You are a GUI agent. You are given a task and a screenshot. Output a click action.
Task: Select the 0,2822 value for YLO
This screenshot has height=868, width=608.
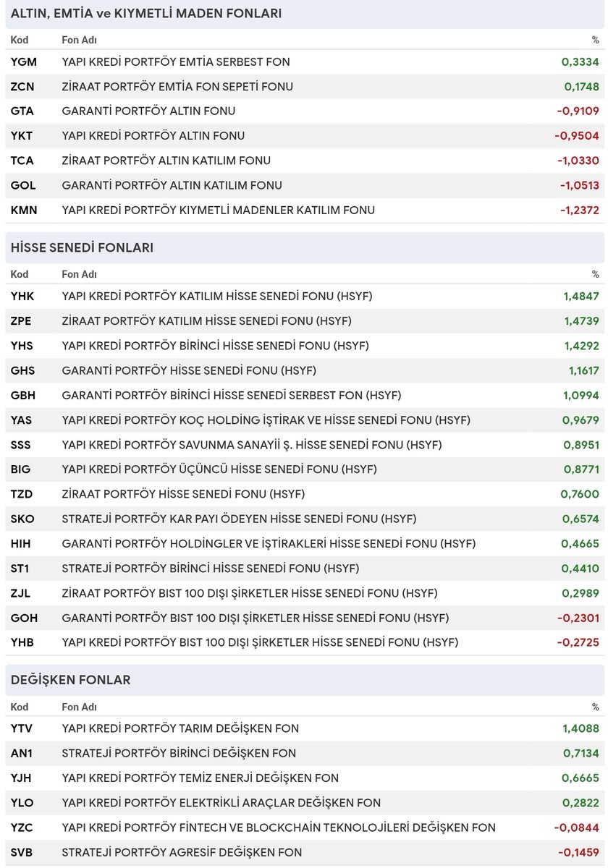[581, 803]
